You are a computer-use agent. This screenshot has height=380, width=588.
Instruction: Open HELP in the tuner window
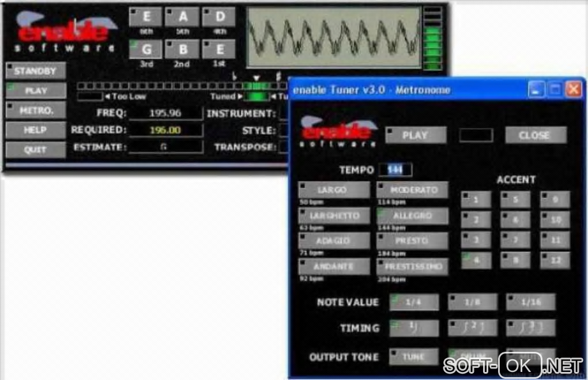[36, 130]
